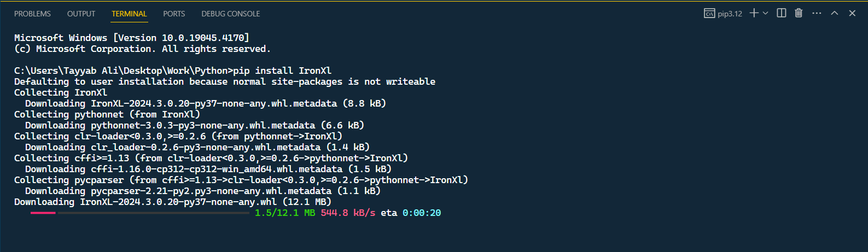Maximize panel size with up chevron
Image resolution: width=868 pixels, height=252 pixels.
coord(835,13)
